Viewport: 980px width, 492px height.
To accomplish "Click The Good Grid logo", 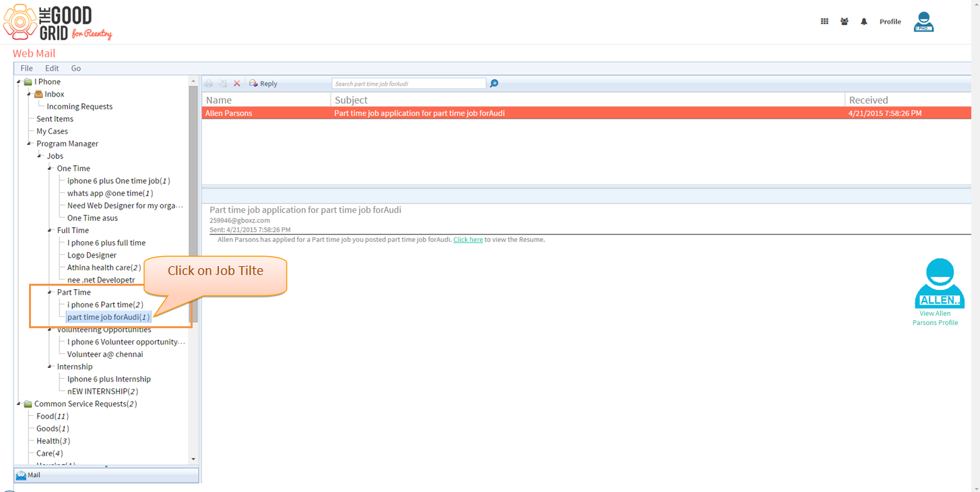I will (x=57, y=22).
